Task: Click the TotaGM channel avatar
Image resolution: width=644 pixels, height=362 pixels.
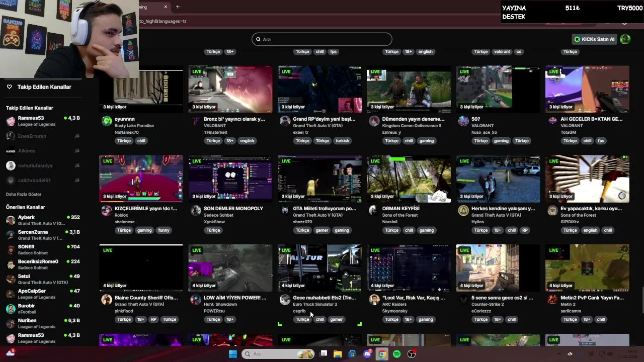Action: pos(552,121)
